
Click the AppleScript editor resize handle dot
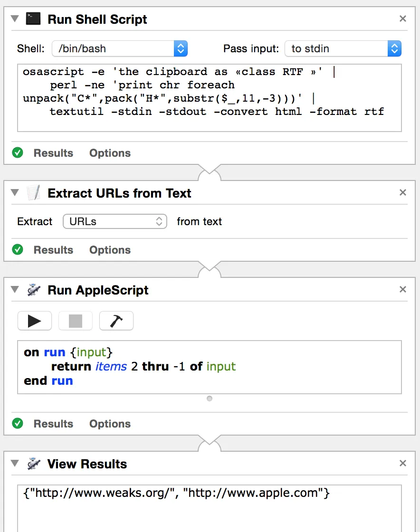coord(210,399)
